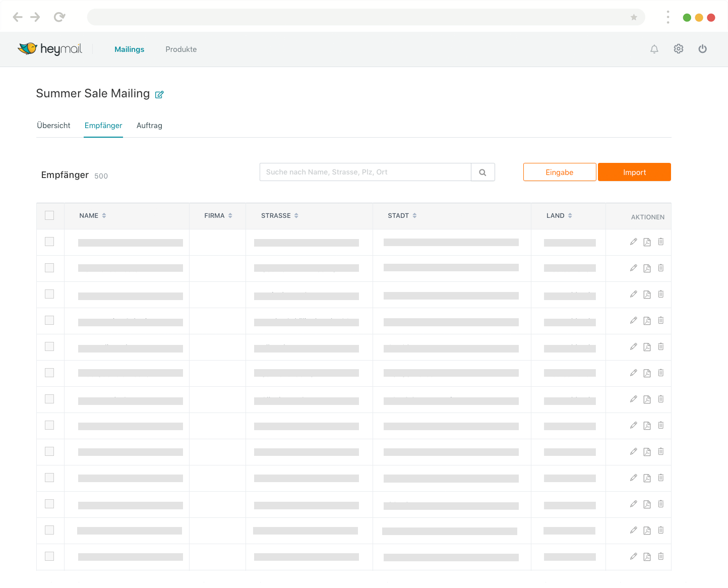The image size is (728, 588).
Task: Sort recipients by STADT column arrows
Action: point(414,216)
